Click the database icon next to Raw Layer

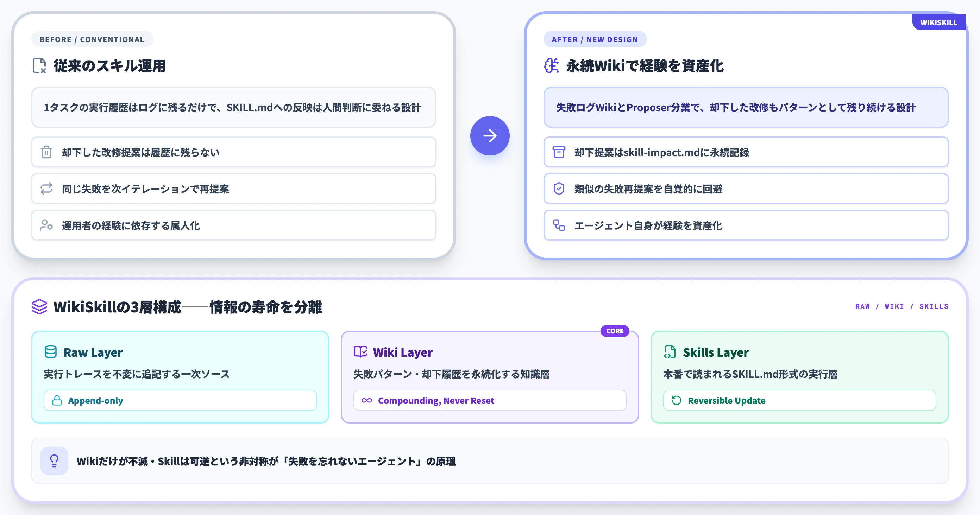click(x=51, y=352)
